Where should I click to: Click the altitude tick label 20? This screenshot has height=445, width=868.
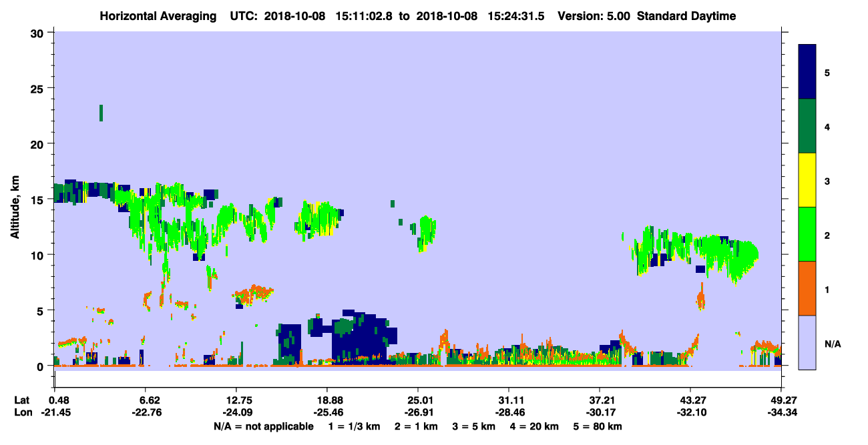[x=39, y=144]
